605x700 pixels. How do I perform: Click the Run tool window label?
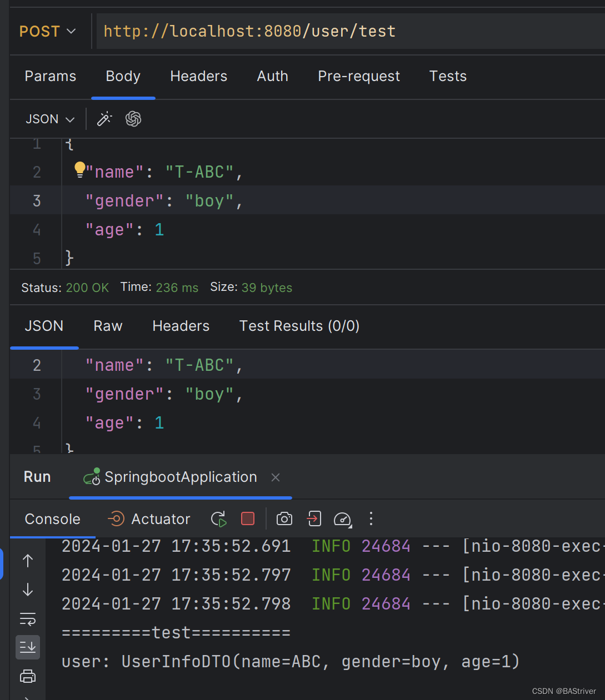pyautogui.click(x=37, y=477)
